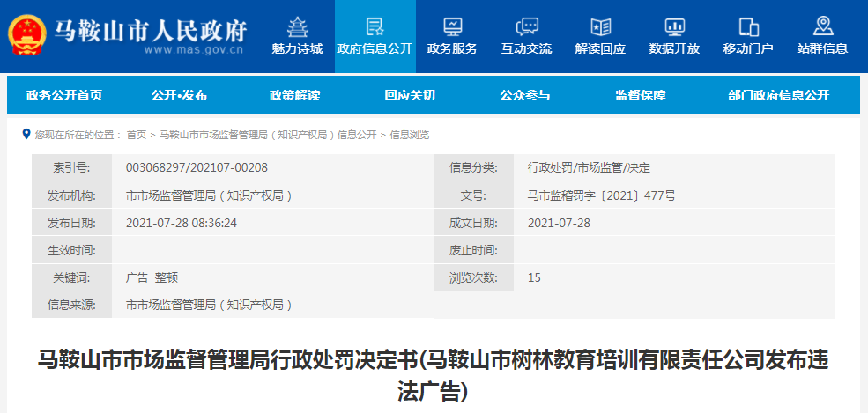Screen dimensions: 868x413
Task: Click document number 马市监稽罚字〔2021〕477号
Action: 602,195
